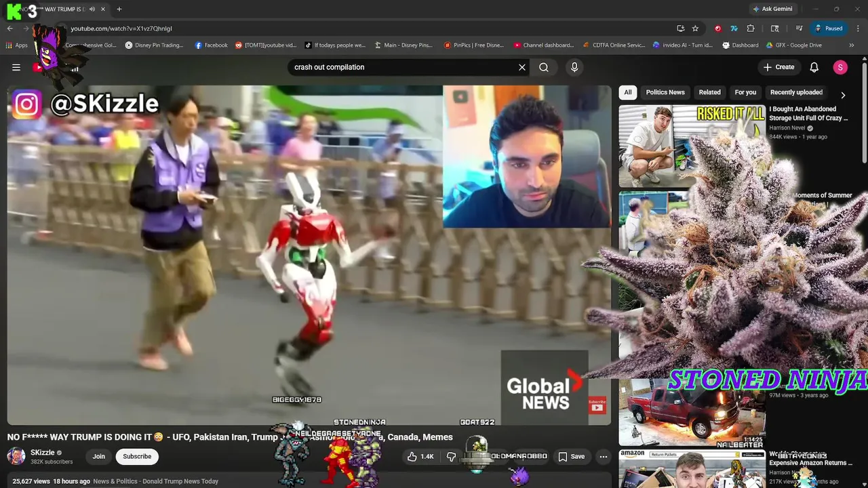Open the Chrome three-dot menu
This screenshot has width=868, height=488.
(858, 28)
